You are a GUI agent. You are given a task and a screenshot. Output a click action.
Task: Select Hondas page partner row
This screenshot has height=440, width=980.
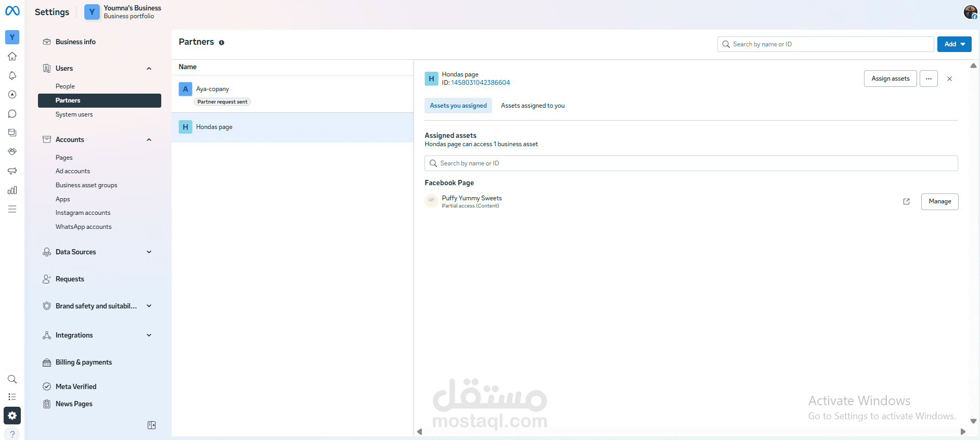(x=292, y=127)
